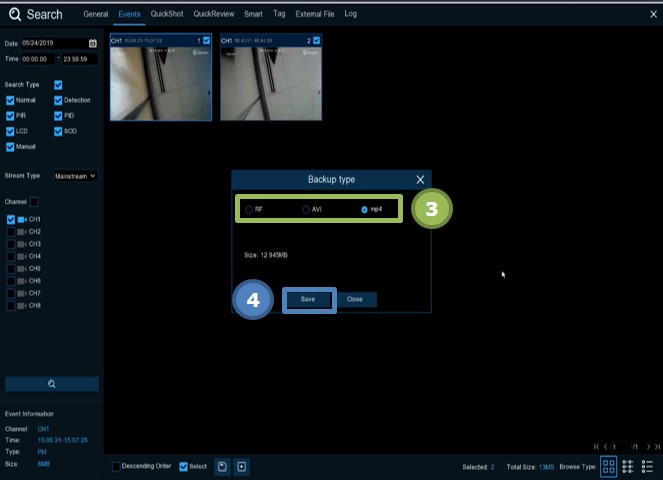Close the Backup type dialog with X

tap(420, 179)
